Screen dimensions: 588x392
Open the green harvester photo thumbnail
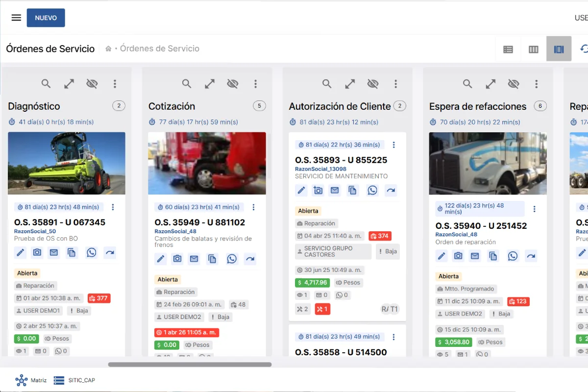(x=67, y=163)
